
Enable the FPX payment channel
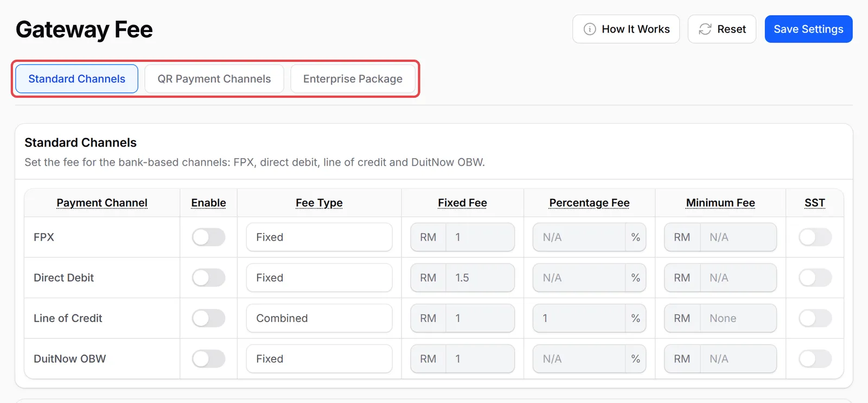point(208,237)
